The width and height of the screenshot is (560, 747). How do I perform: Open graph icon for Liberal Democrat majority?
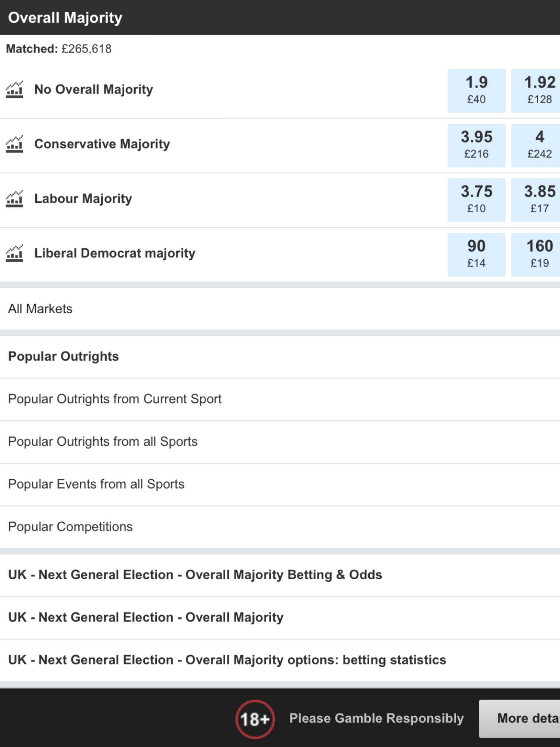[x=15, y=253]
